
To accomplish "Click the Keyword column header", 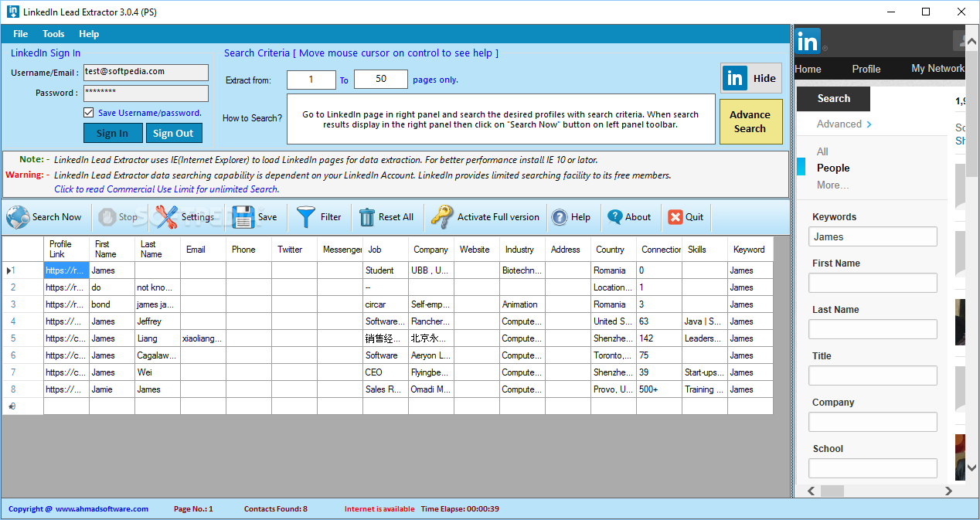I will (x=750, y=250).
